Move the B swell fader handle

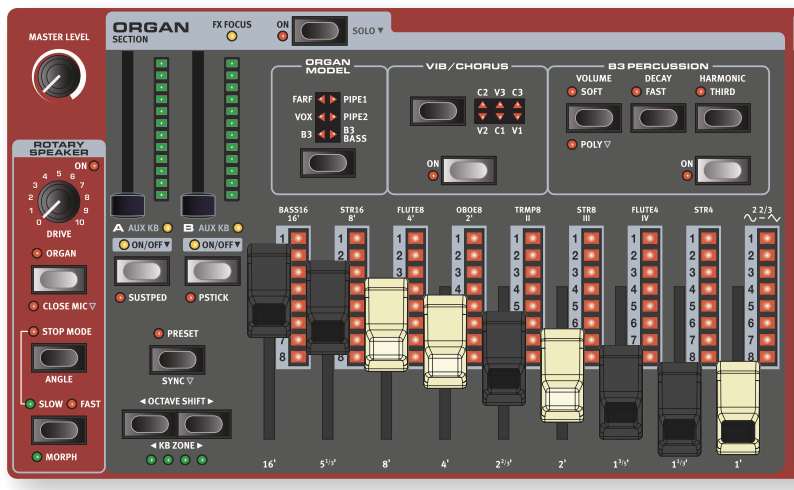(198, 206)
